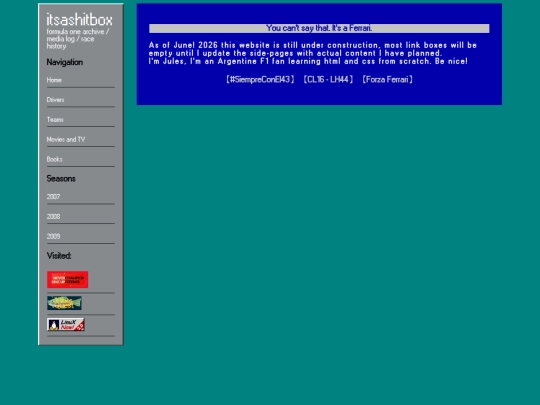Open the Books page link
This screenshot has height=405, width=540.
pyautogui.click(x=55, y=159)
